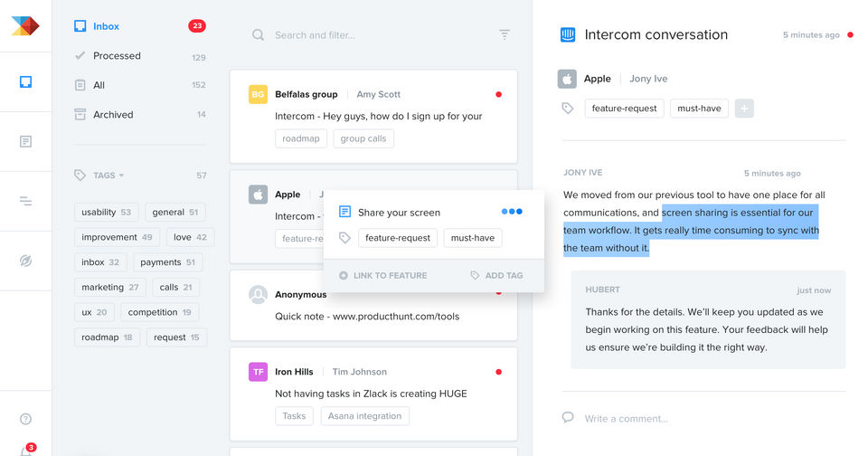Click the must-have tag in conversation header

point(699,108)
